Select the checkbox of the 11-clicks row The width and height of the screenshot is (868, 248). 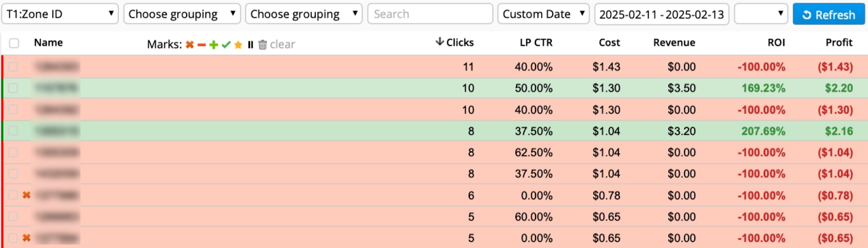coord(13,67)
